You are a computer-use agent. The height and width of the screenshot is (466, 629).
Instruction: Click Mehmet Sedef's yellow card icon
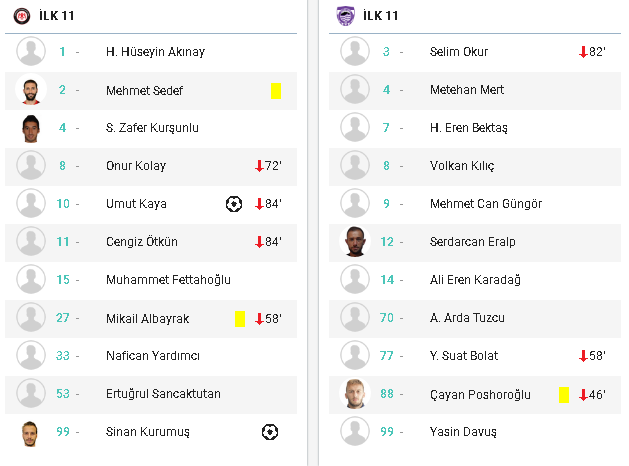(x=276, y=91)
